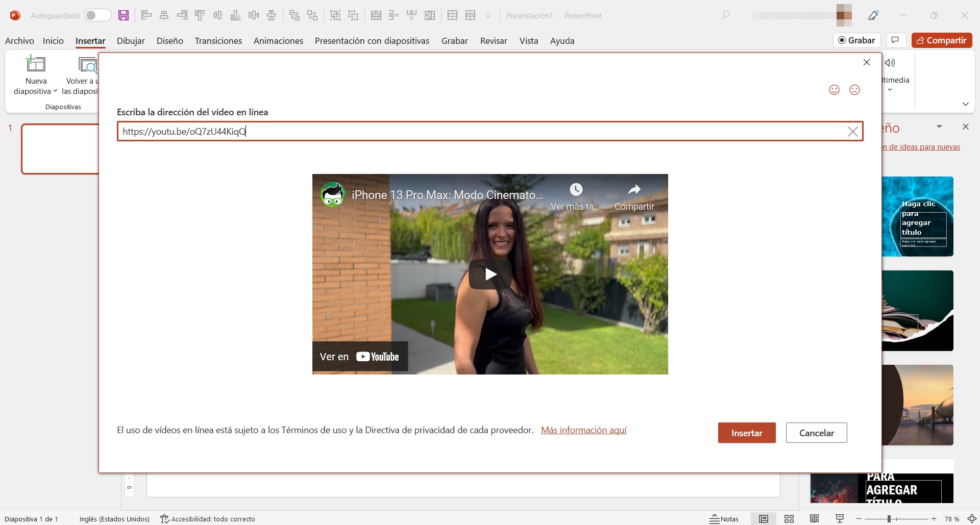This screenshot has height=525, width=980.
Task: Open the Archivo menu
Action: pos(19,41)
